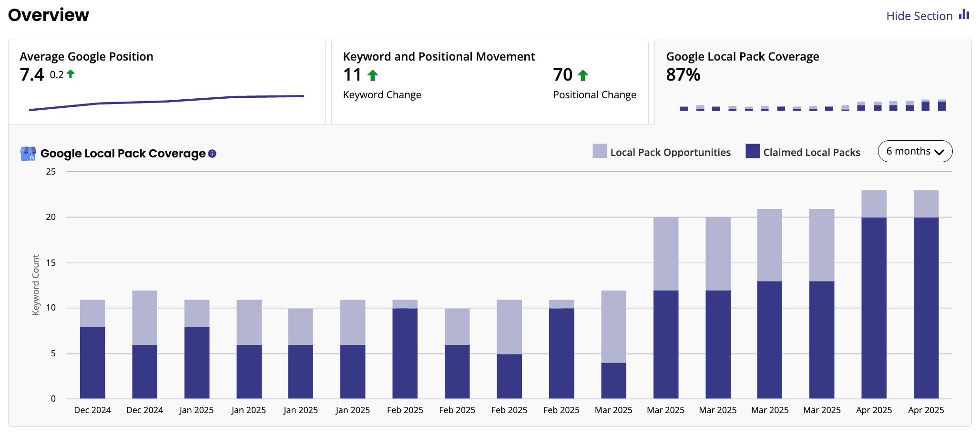Click the green arrow beside Keyword Change 11
Image resolution: width=980 pixels, height=436 pixels.
click(373, 75)
